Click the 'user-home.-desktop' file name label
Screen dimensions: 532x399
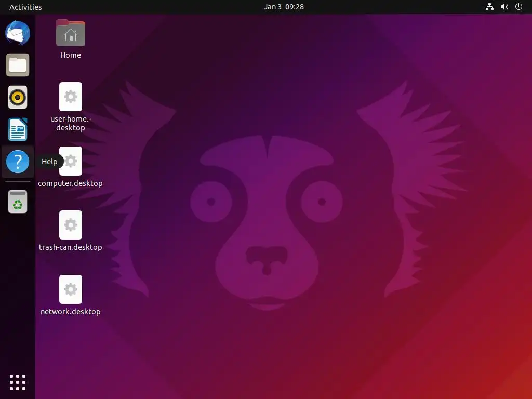(x=71, y=123)
